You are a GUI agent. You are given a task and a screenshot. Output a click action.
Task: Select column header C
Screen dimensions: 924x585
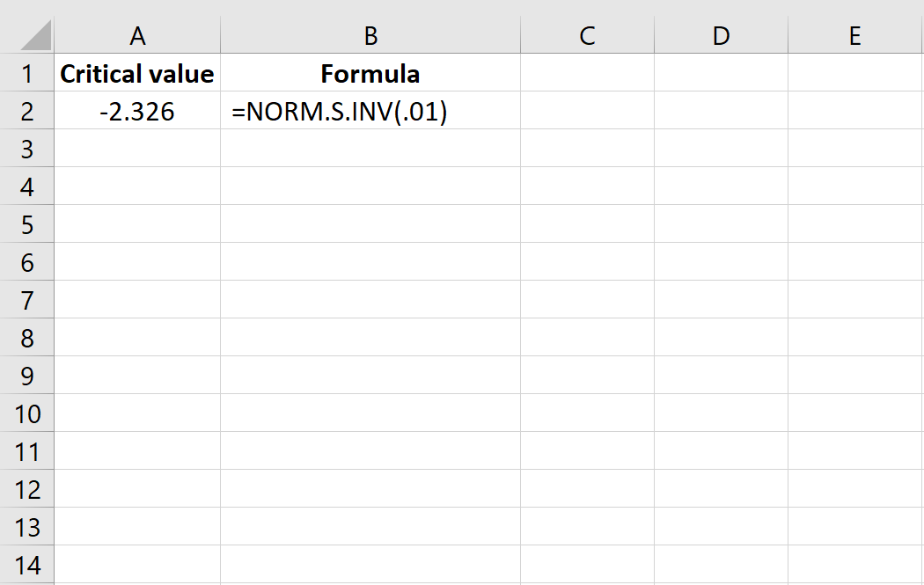pos(587,35)
